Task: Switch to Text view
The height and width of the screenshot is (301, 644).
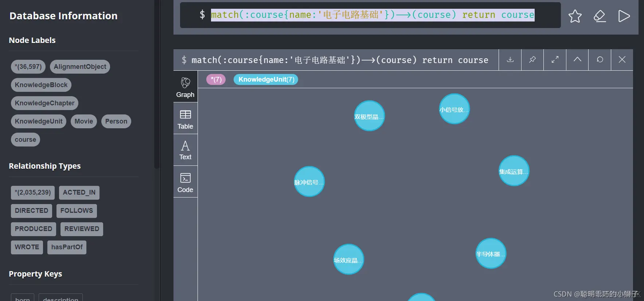Action: pyautogui.click(x=186, y=150)
